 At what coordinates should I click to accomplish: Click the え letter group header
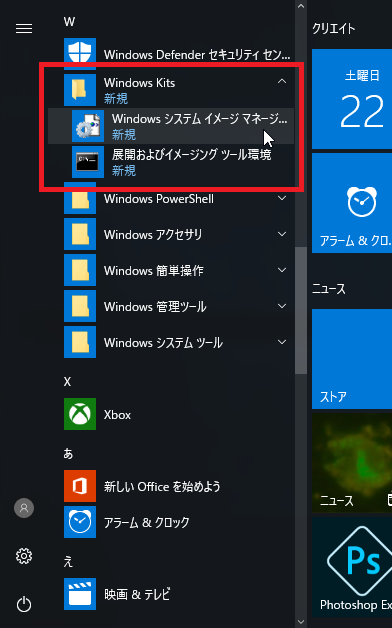(x=68, y=562)
